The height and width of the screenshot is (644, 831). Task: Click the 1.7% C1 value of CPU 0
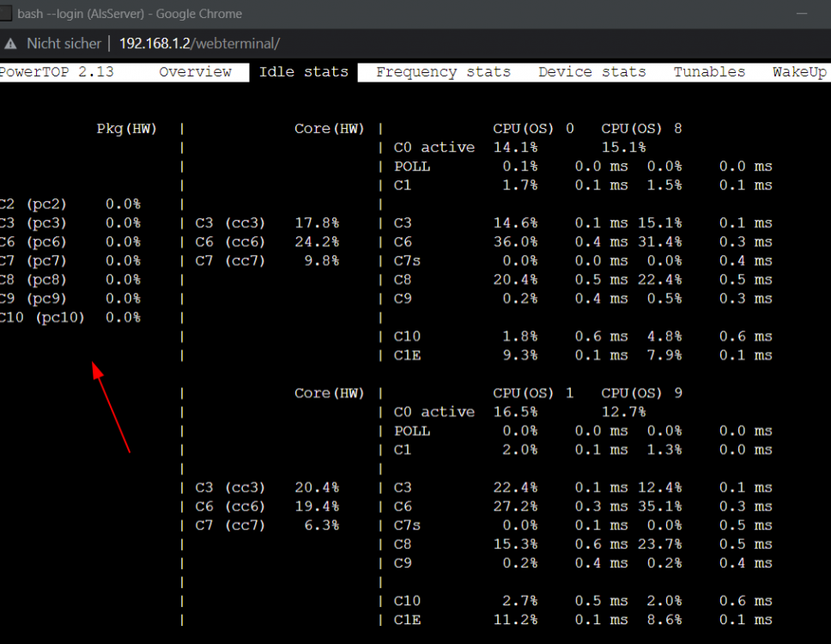[520, 185]
